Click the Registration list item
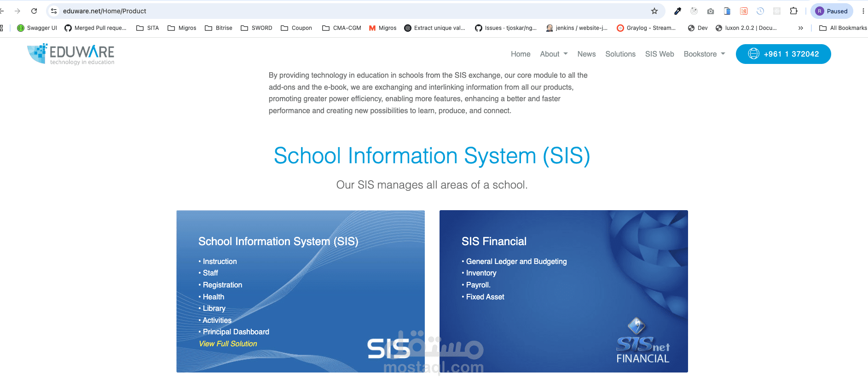868x384 pixels. [220, 285]
